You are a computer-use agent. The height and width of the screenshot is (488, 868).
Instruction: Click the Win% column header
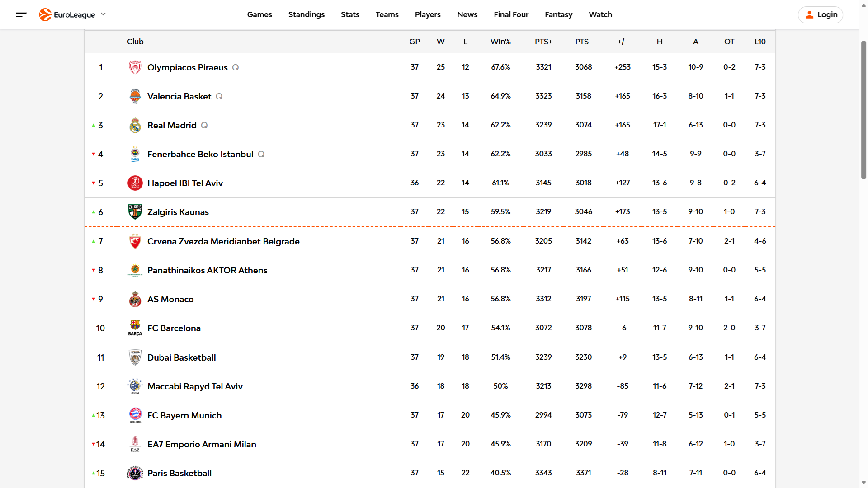(500, 42)
